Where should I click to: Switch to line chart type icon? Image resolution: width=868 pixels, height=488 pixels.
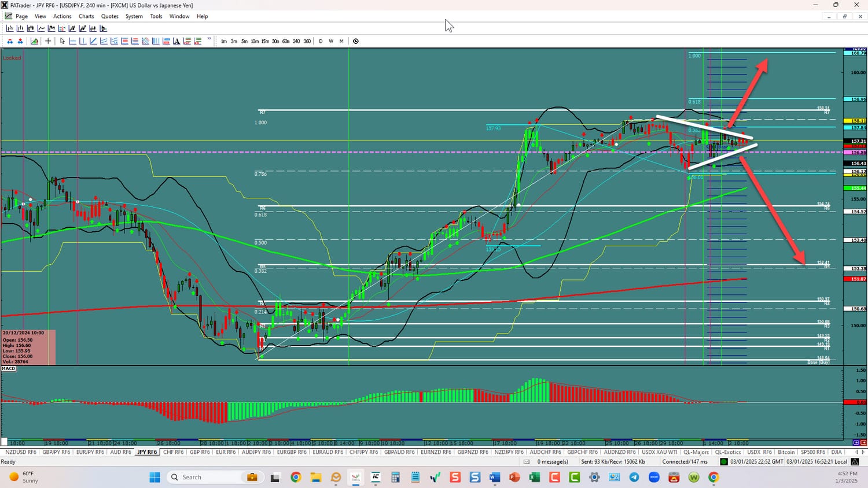(41, 28)
